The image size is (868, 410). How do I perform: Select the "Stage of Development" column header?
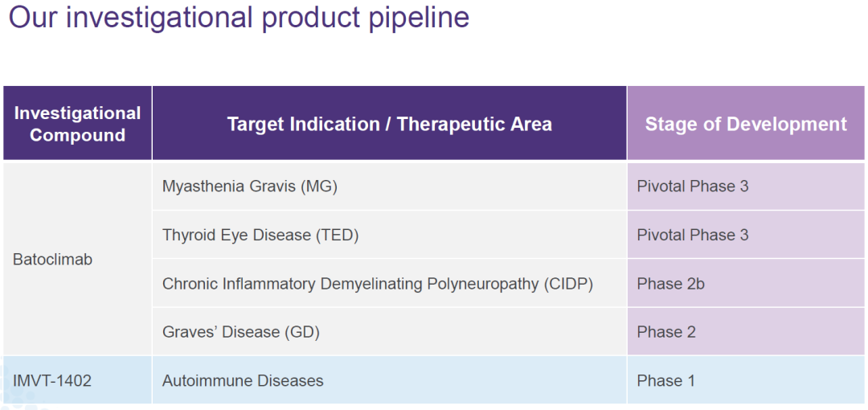point(746,124)
